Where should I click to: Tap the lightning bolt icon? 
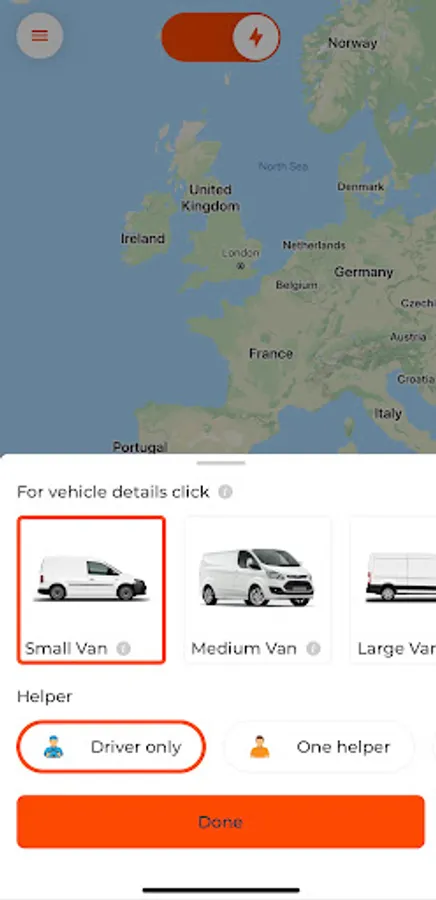coord(256,37)
